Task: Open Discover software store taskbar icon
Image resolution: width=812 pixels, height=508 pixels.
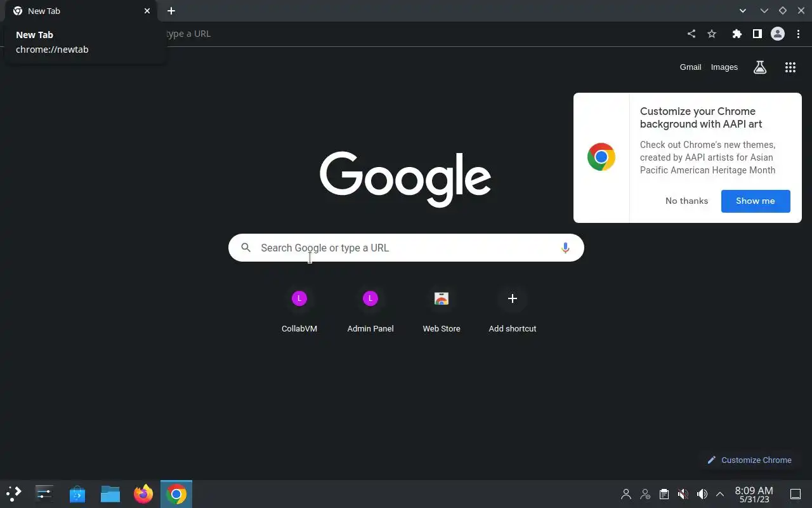Action: (x=77, y=493)
